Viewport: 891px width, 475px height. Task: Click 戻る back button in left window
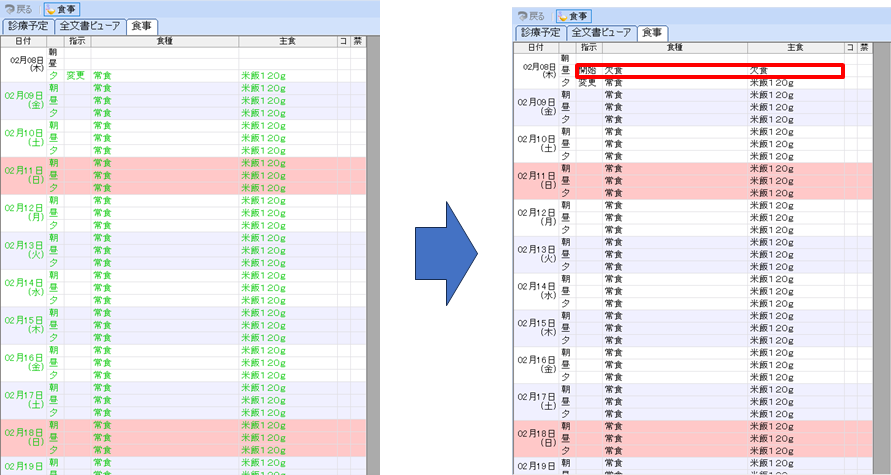(19, 9)
